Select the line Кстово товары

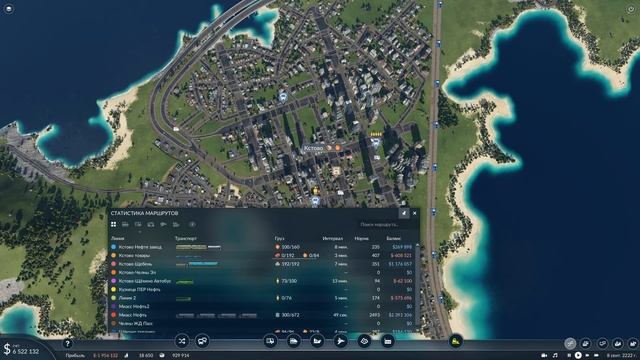tap(134, 256)
